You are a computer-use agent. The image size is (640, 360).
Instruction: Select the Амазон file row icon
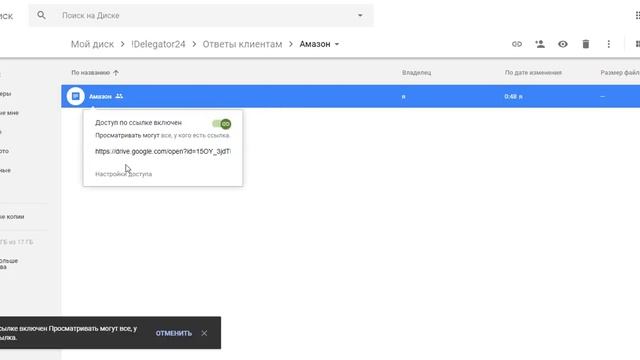[x=76, y=96]
